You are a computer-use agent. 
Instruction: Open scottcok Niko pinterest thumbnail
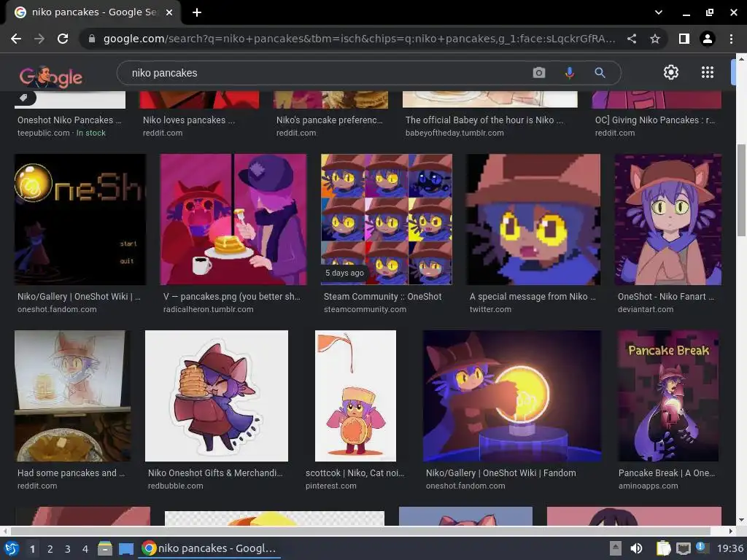[x=355, y=396]
